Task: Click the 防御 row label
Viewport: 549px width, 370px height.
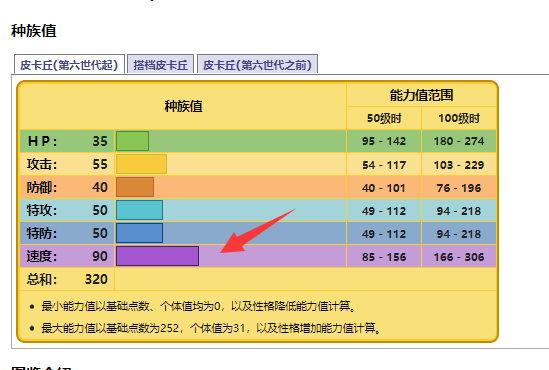Action: 42,187
